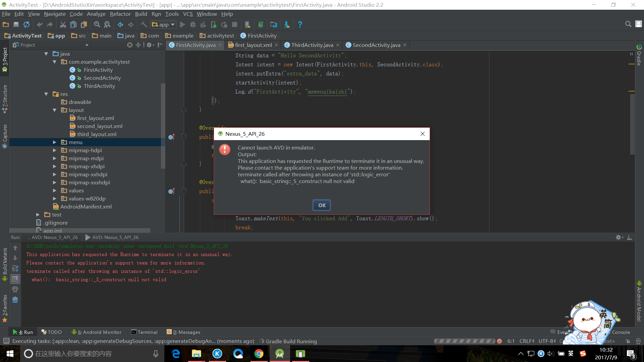The height and width of the screenshot is (362, 644).
Task: Click the Clear All trash icon in Run panel
Action: click(x=15, y=300)
